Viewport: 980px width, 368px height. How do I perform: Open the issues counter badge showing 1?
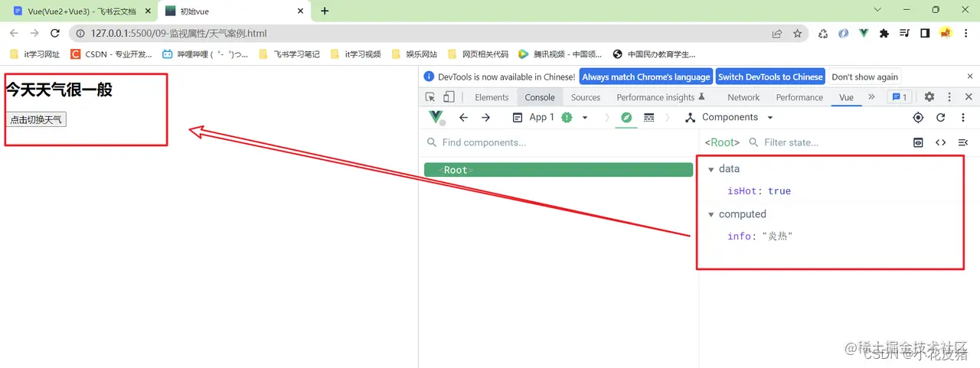pyautogui.click(x=899, y=97)
